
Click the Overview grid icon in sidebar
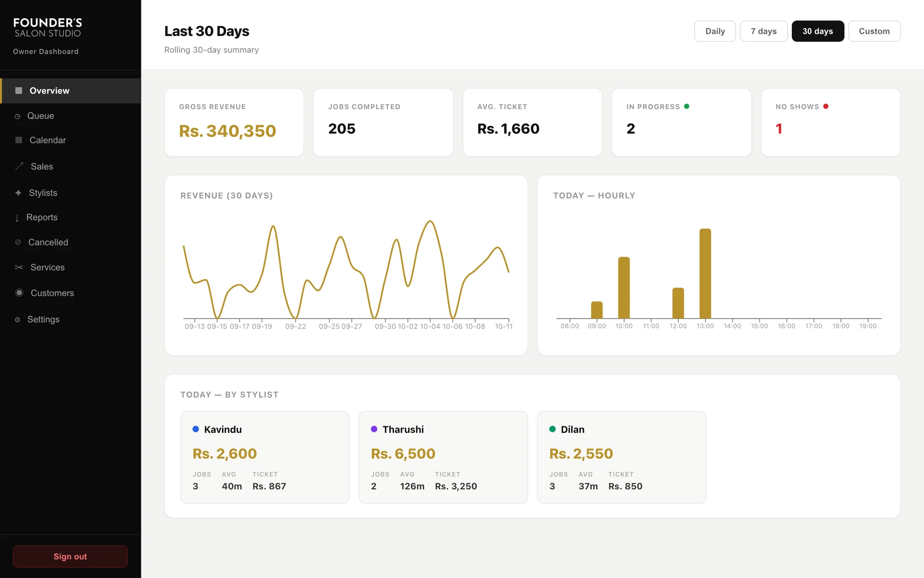18,91
